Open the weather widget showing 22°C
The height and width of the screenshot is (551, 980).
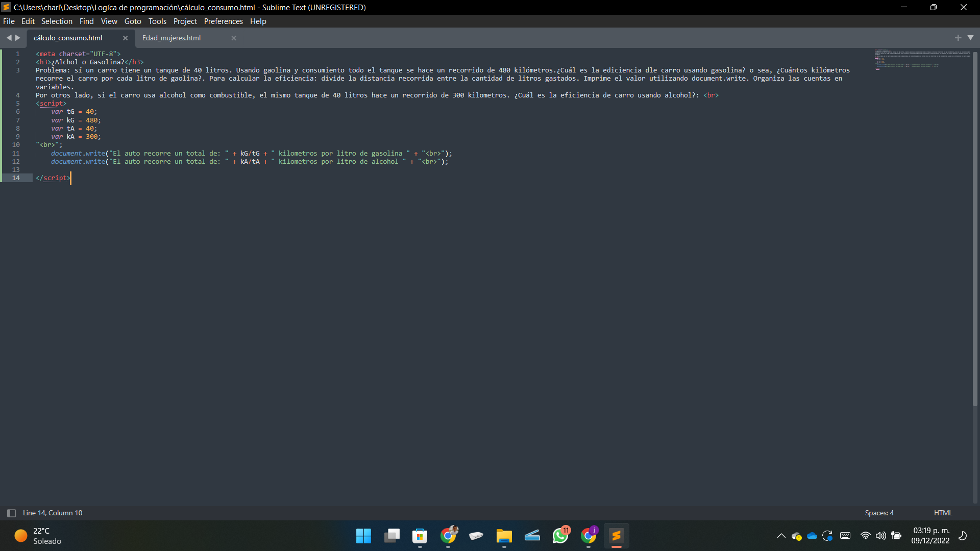coord(38,536)
